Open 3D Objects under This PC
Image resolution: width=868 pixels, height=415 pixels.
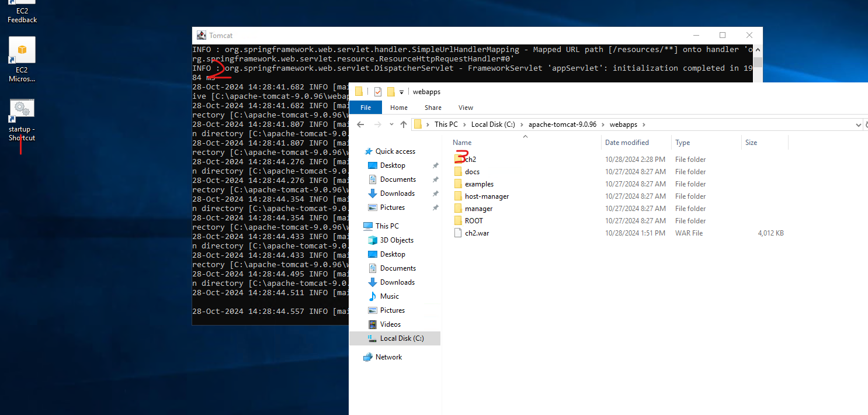[397, 240]
